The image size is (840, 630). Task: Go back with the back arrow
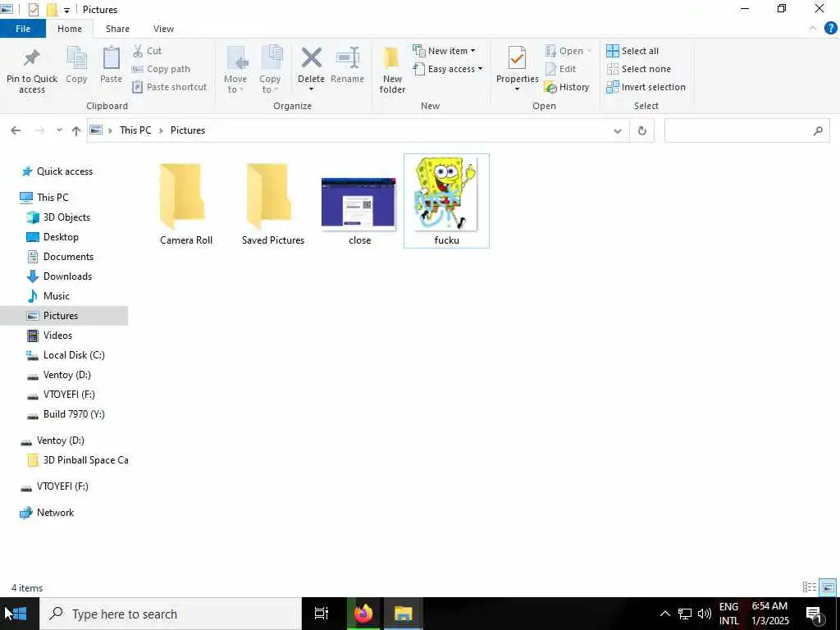point(16,130)
